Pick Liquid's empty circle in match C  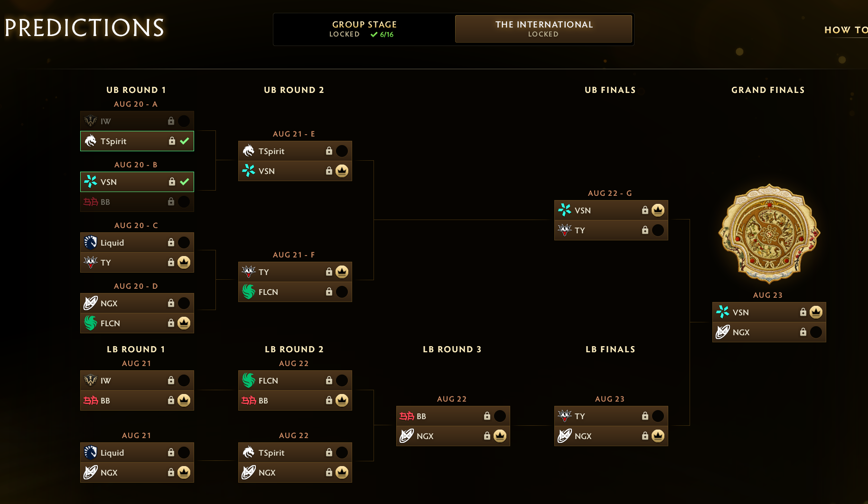click(x=184, y=242)
